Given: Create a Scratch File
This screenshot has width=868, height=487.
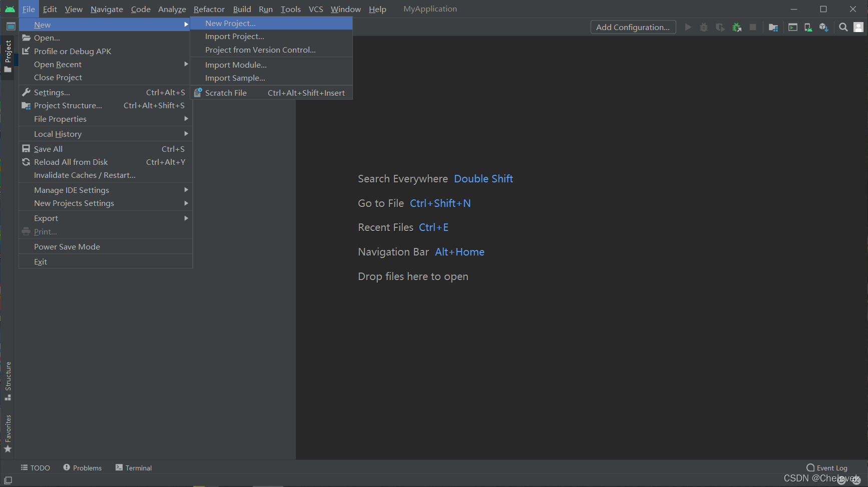Looking at the screenshot, I should click(271, 93).
